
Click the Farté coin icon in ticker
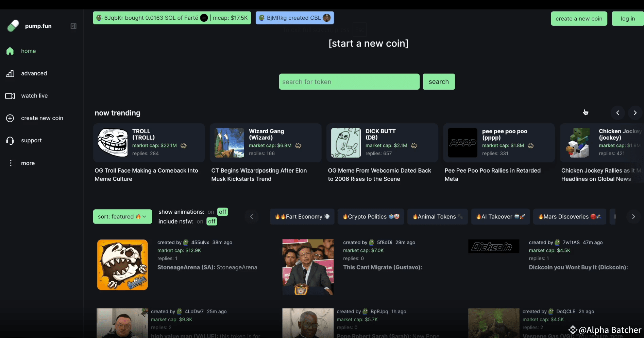click(x=204, y=18)
